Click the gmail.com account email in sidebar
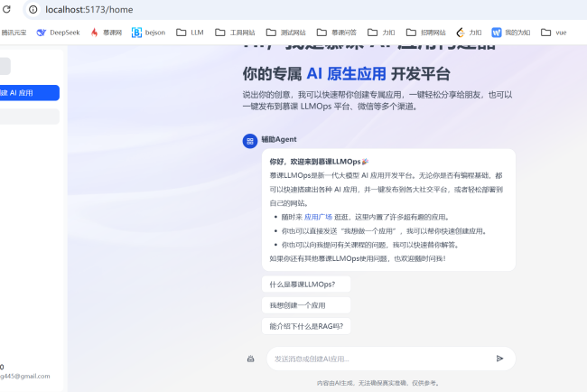This screenshot has height=392, width=587. pos(24,377)
